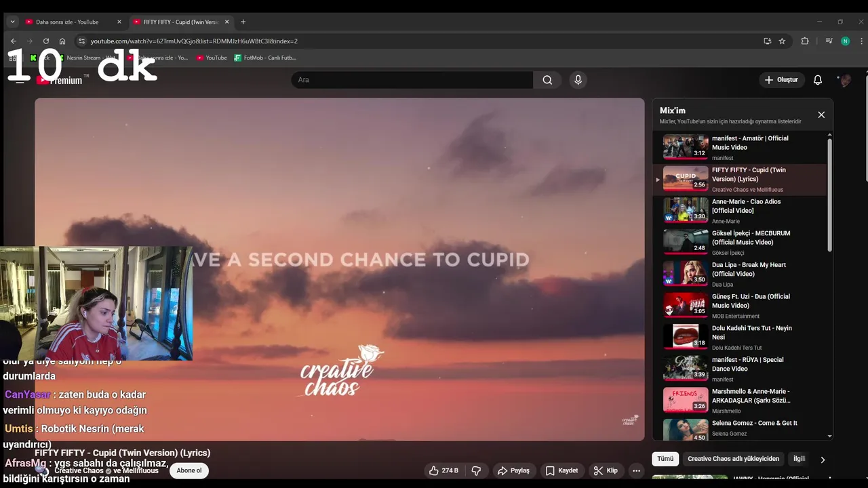The image size is (868, 488).
Task: Start voice search with the microphone icon
Action: pyautogui.click(x=578, y=80)
